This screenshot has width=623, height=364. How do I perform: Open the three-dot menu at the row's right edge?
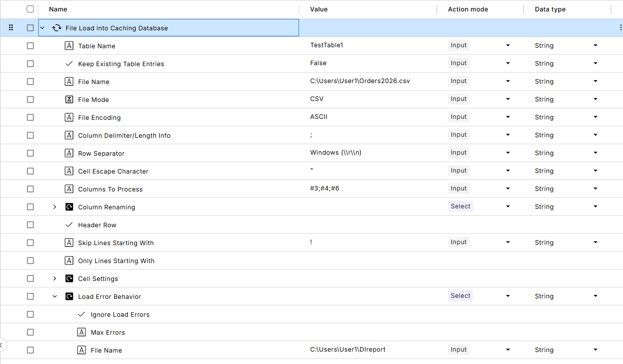621,28
